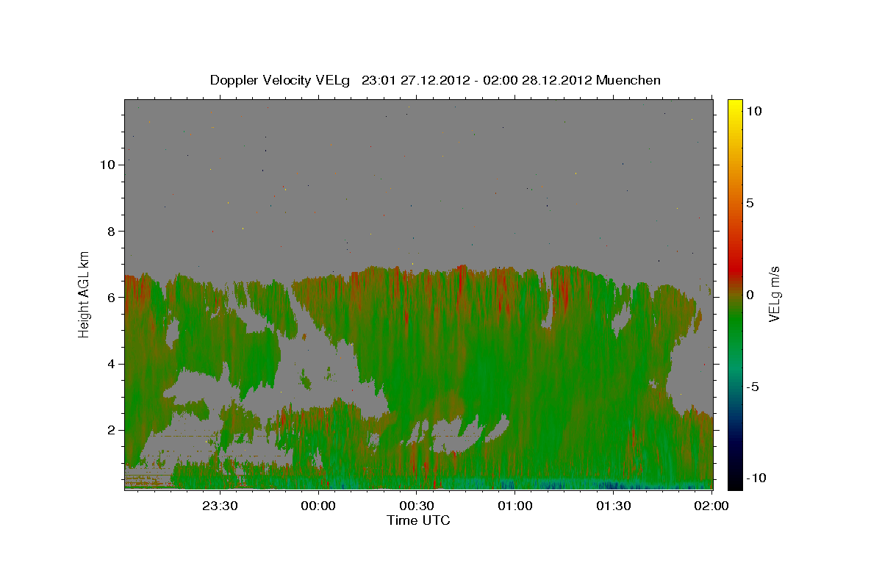Click the height axis label 4

coord(110,364)
